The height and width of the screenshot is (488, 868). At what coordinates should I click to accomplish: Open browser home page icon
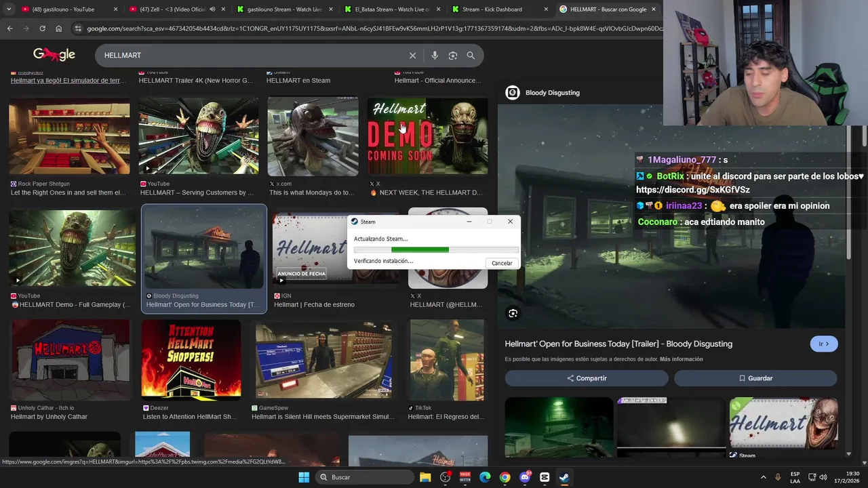[59, 28]
